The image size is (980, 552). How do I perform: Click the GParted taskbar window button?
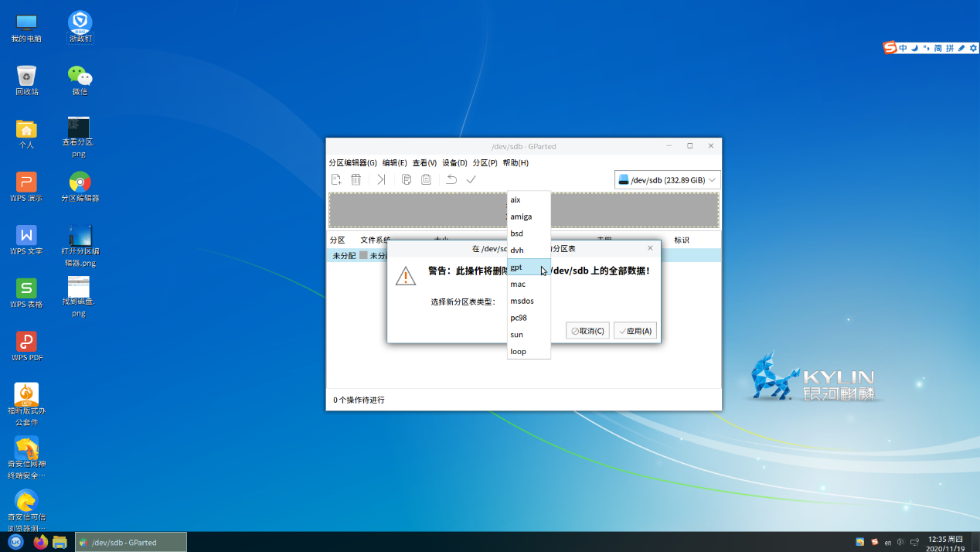131,542
